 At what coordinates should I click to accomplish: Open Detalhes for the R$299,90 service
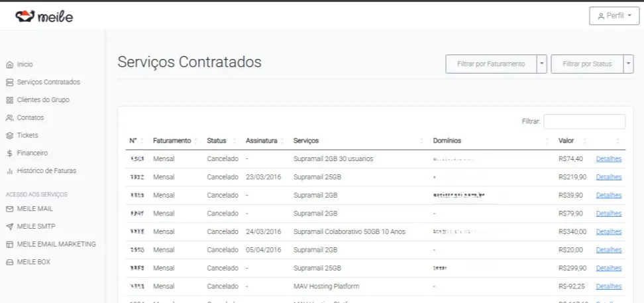(609, 268)
